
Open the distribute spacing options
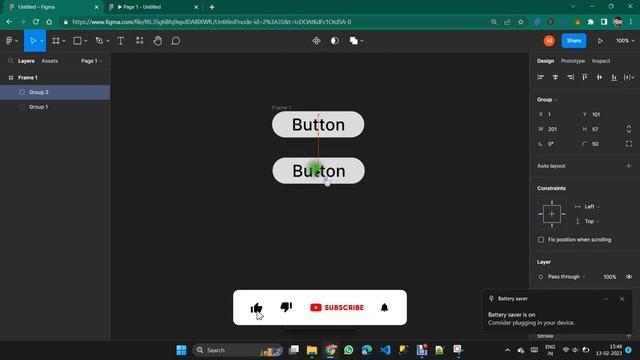click(629, 77)
